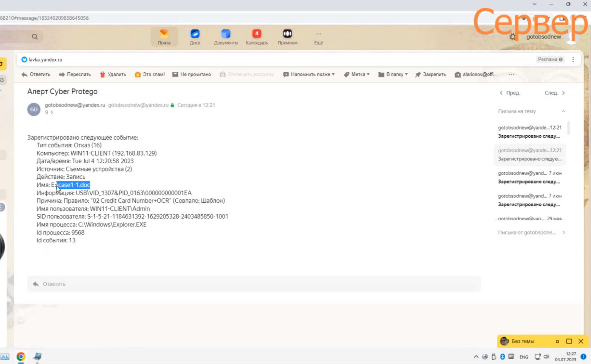Delete the message with Удалить
Viewport: 591px width, 364px height.
(113, 74)
